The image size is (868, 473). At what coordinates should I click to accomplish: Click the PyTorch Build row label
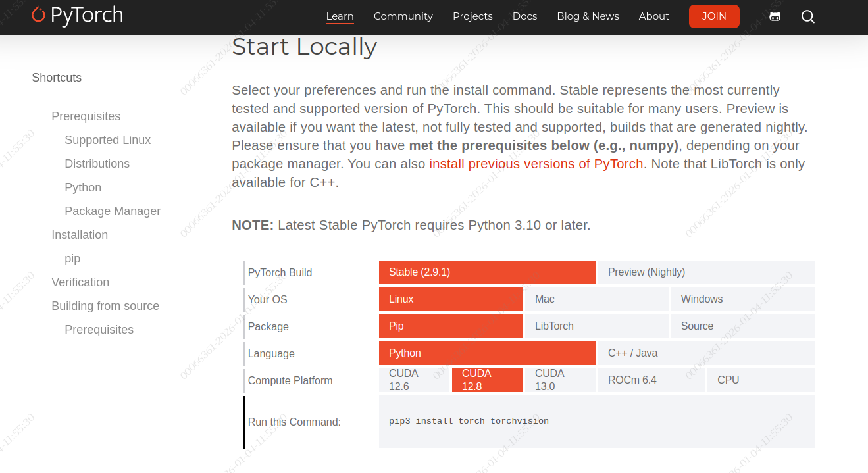coord(280,272)
